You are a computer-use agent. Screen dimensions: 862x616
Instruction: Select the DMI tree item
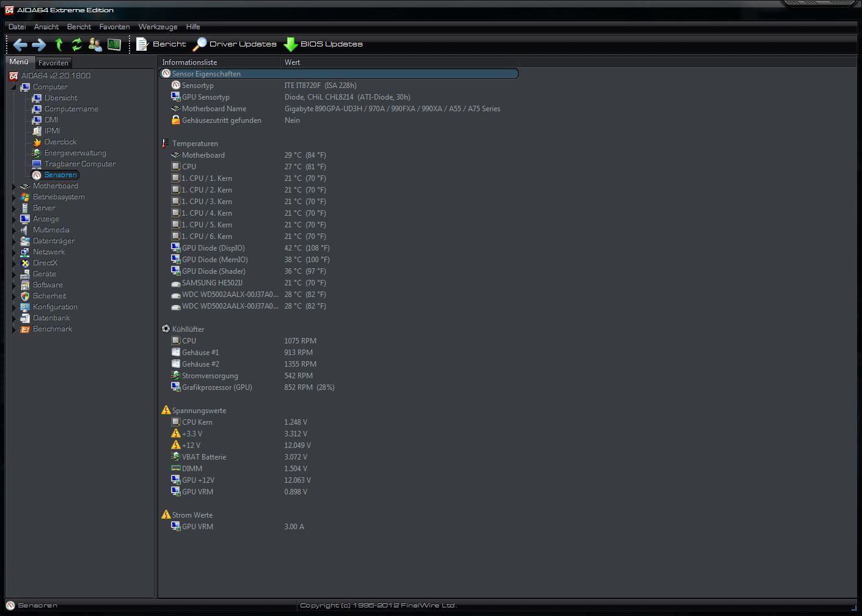(x=51, y=120)
